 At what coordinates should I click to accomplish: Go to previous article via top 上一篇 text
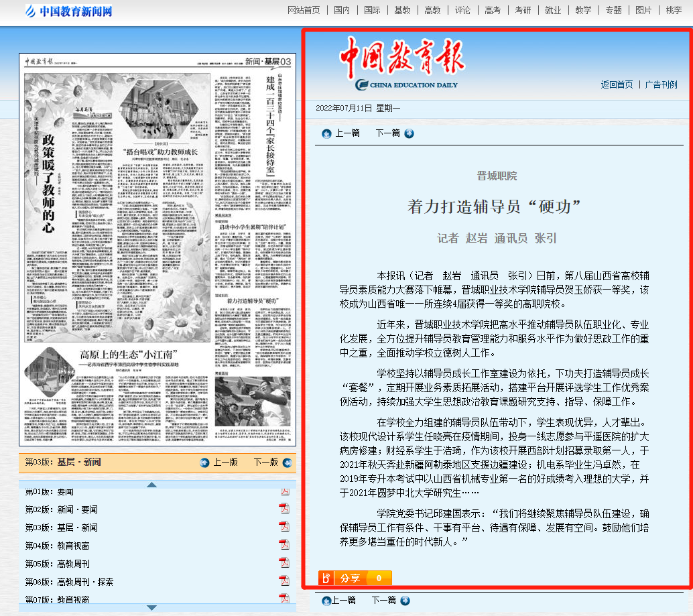[x=347, y=133]
